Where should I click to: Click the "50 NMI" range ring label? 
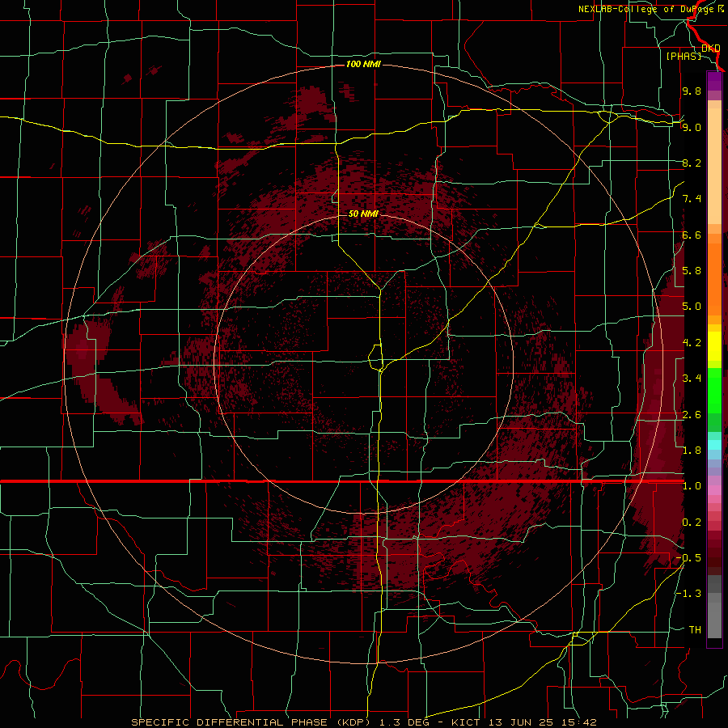click(363, 214)
